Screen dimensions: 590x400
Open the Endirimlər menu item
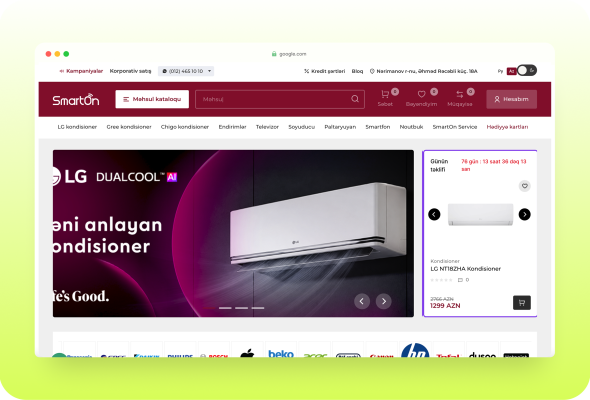pyautogui.click(x=233, y=127)
